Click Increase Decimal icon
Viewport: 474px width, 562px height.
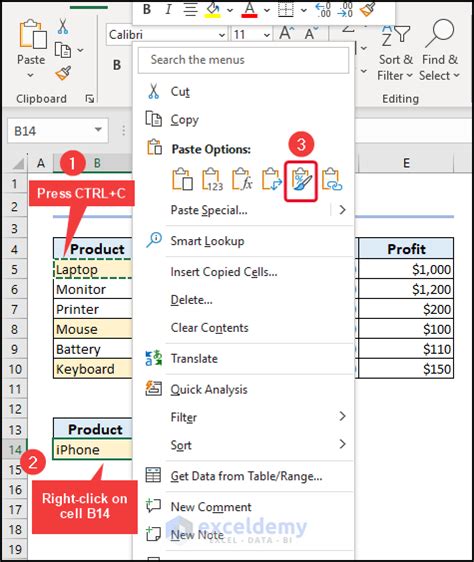(323, 9)
